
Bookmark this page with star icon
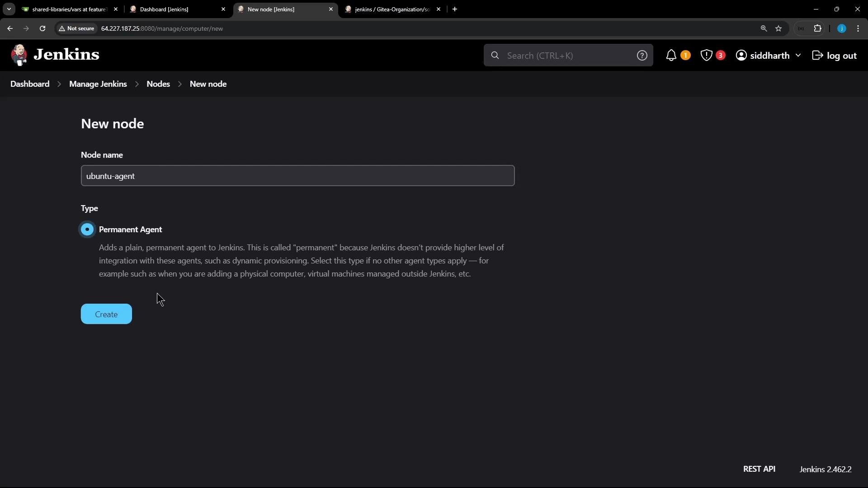pyautogui.click(x=778, y=28)
